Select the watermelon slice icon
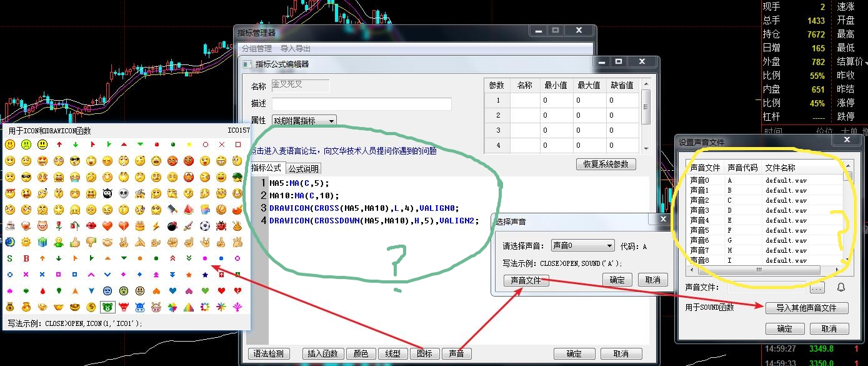 tap(189, 210)
